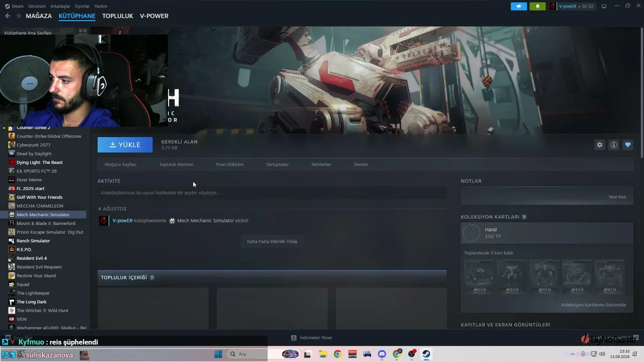Click Daha Fazla Etkinlik Yükle button
The height and width of the screenshot is (362, 644).
[272, 241]
